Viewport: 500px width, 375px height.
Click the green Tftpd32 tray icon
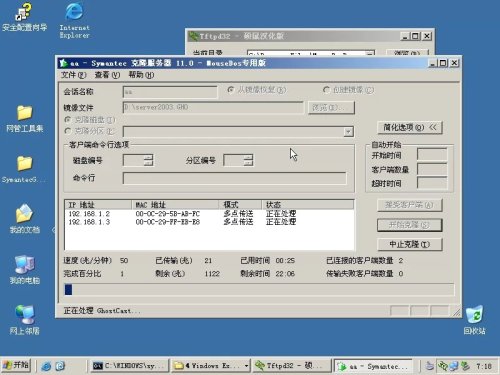442,366
